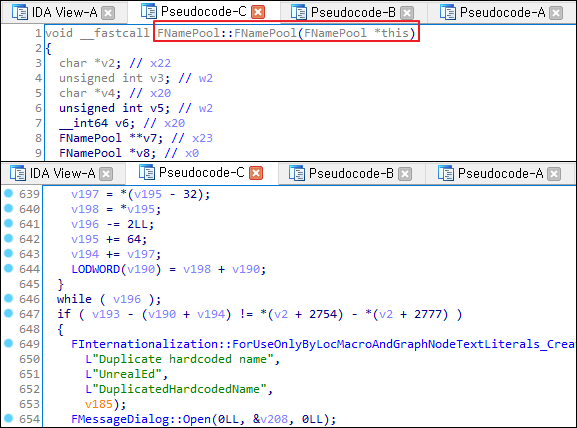577x428 pixels.
Task: Toggle breakpoint dot on line 649
Action: click(x=8, y=343)
